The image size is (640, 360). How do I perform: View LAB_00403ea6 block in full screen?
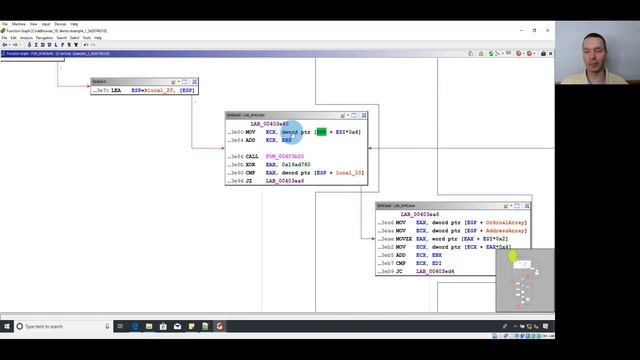tap(517, 206)
